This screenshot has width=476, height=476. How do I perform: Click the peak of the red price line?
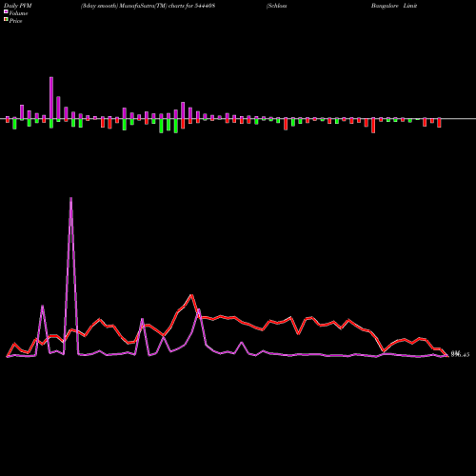click(x=191, y=295)
